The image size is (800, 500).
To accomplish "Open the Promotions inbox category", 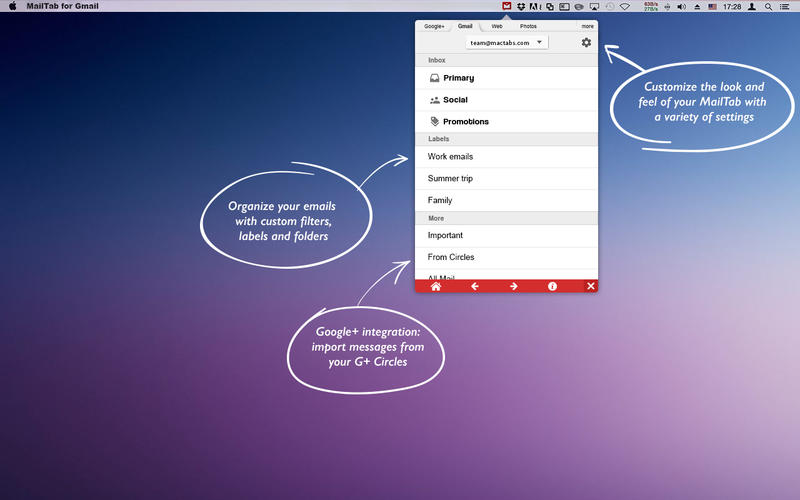I will click(507, 121).
